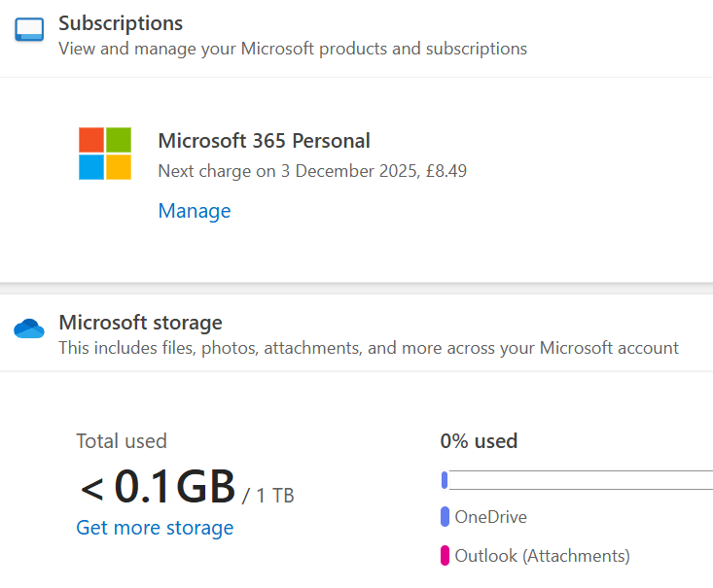Click the pink Outlook Attachments legend swatch
Viewport: 713px width, 588px height.
coord(445,556)
